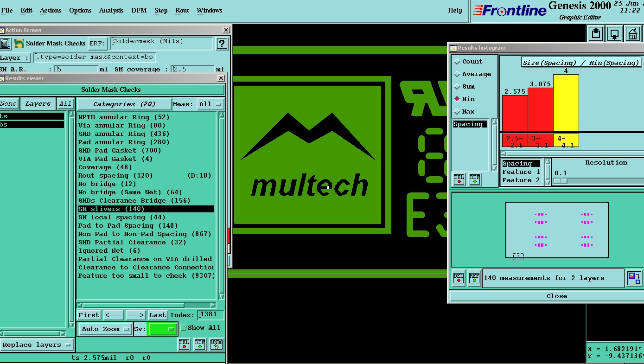This screenshot has width=644, height=364.
Task: Open the Edit menu
Action: coord(26,10)
